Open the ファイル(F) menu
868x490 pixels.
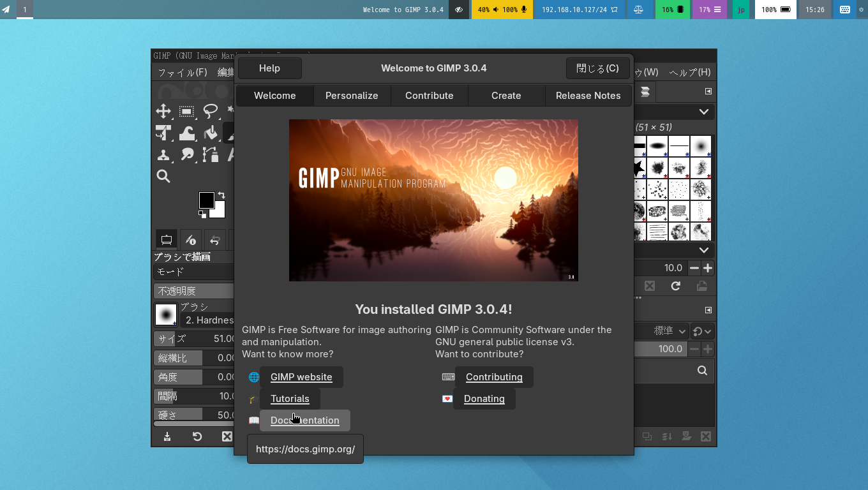[x=183, y=72]
